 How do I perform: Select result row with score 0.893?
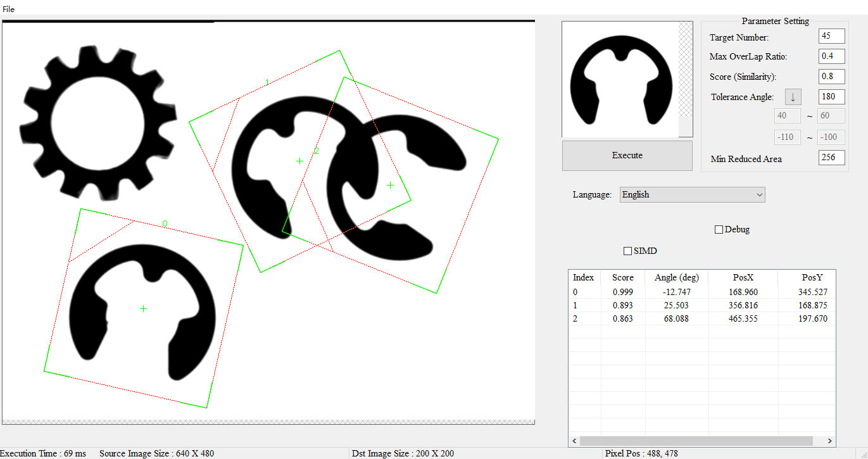click(x=701, y=305)
